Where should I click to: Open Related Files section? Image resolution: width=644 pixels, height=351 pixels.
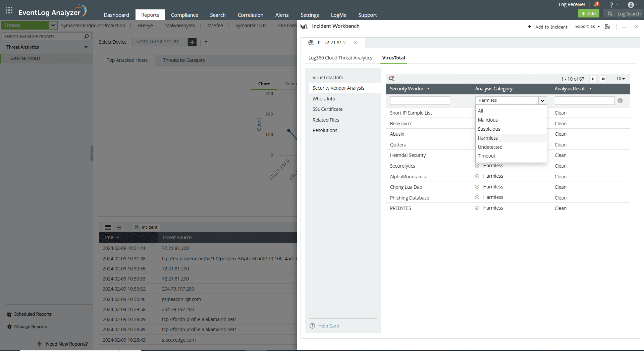coord(326,120)
